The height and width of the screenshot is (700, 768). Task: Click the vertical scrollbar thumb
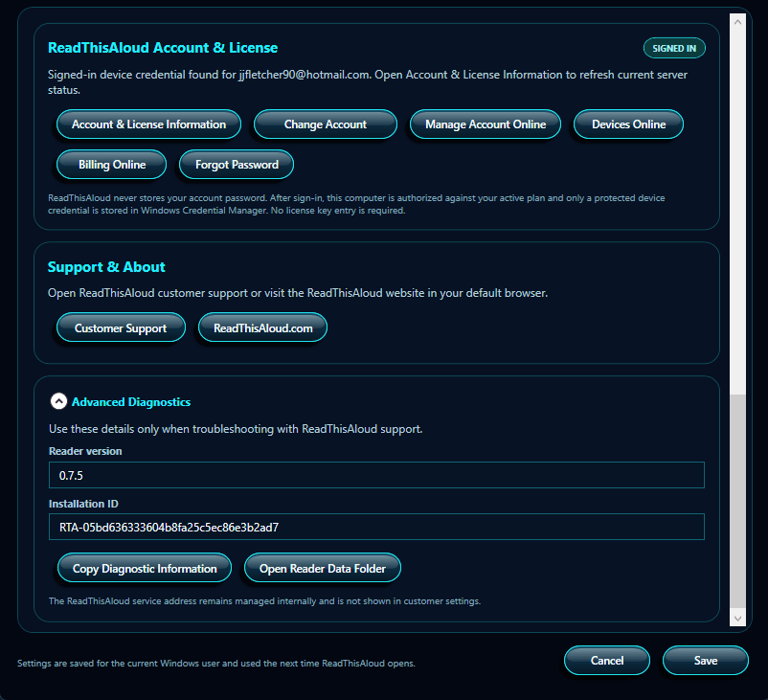[x=737, y=502]
